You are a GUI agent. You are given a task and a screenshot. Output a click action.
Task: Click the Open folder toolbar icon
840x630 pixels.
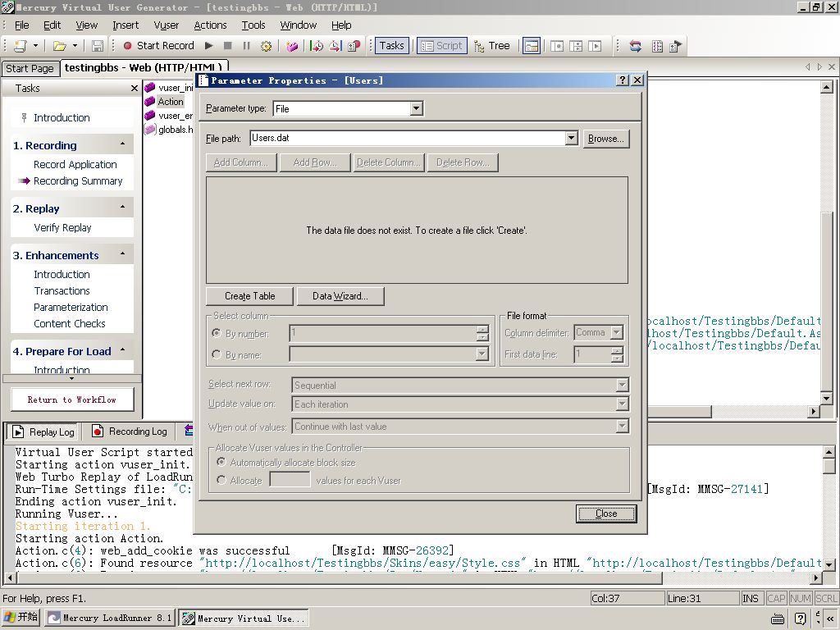[x=59, y=46]
